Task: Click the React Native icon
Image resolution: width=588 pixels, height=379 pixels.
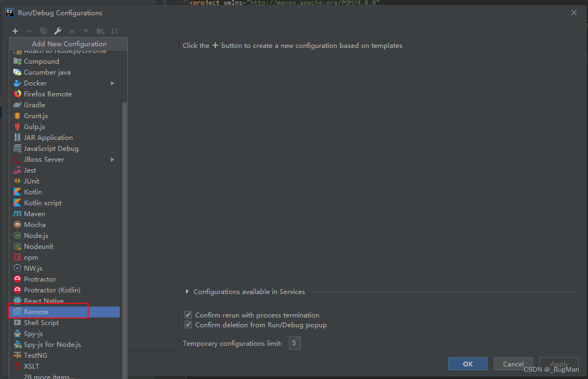Action: [17, 301]
